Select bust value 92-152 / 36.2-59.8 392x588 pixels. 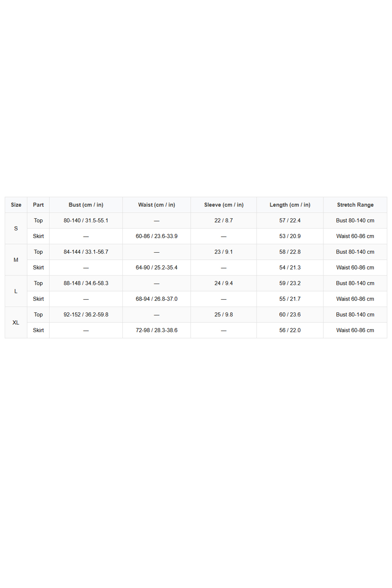[86, 315]
